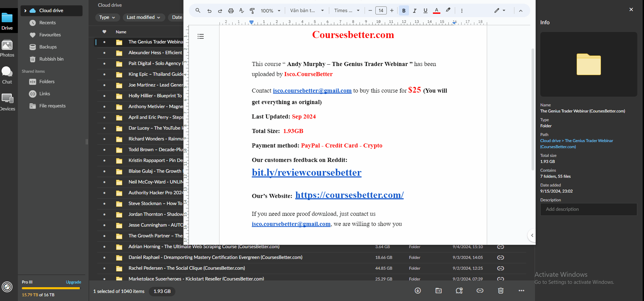Open the document outline icon
The height and width of the screenshot is (301, 644).
point(201,36)
